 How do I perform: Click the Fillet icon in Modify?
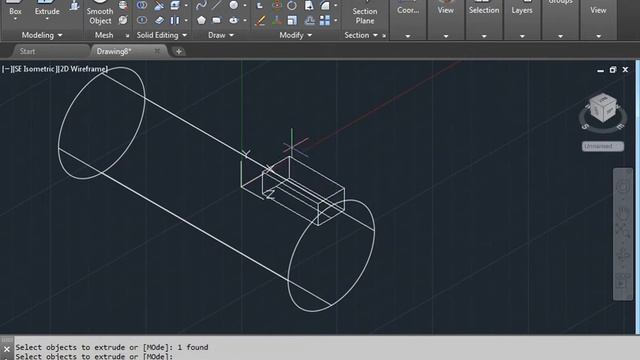coord(325,5)
